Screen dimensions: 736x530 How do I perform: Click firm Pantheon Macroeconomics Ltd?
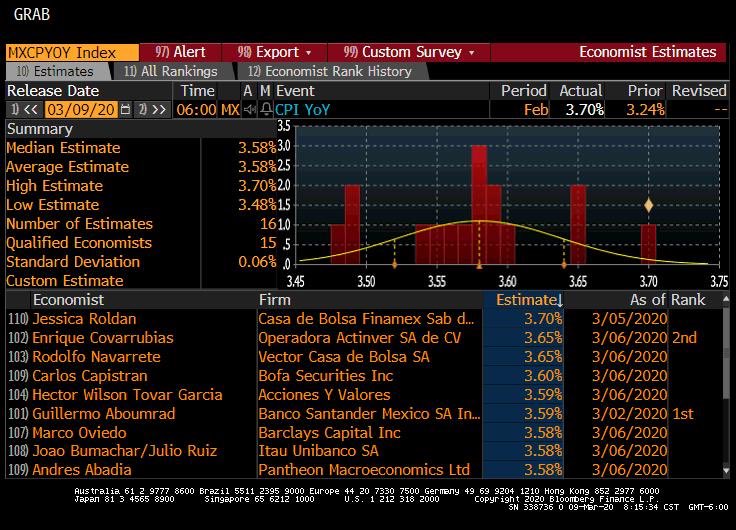364,470
